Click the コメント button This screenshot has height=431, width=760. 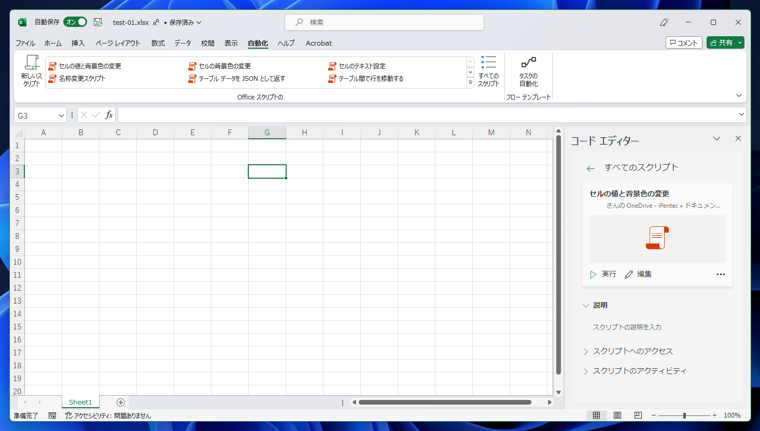(x=683, y=43)
